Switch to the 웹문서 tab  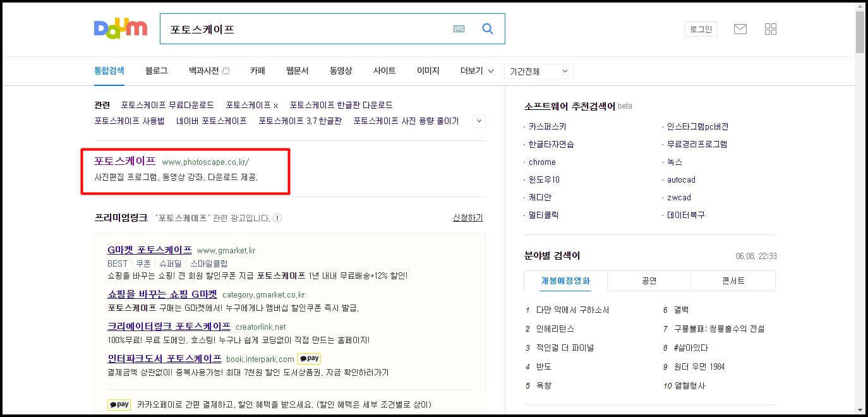tap(298, 71)
